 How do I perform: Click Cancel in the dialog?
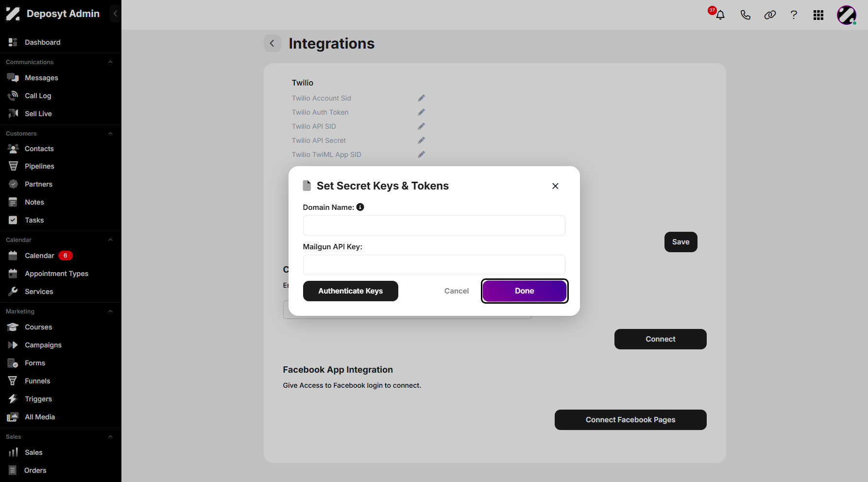(457, 291)
